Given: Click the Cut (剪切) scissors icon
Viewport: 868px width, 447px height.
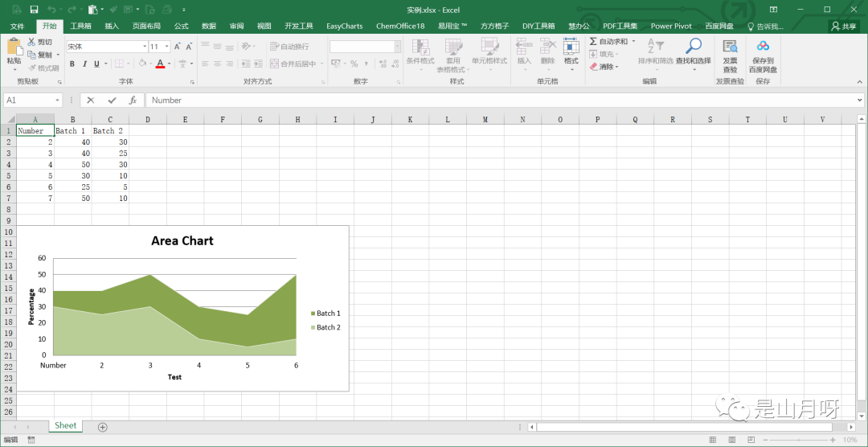Looking at the screenshot, I should (31, 42).
